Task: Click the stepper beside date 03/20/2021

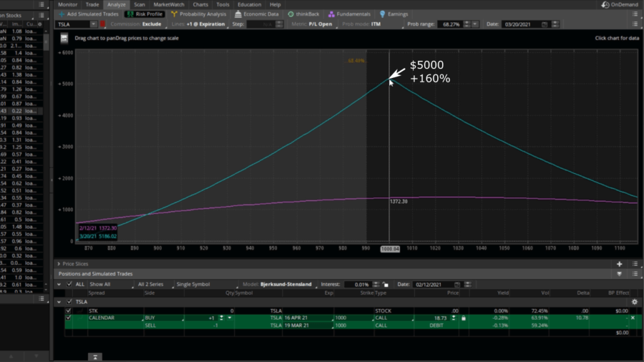Action: click(x=555, y=25)
